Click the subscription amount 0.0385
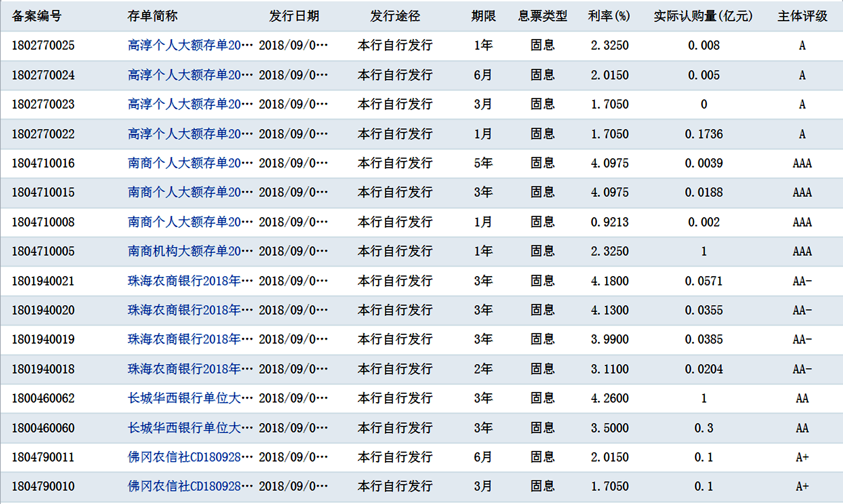This screenshot has height=504, width=843. (704, 339)
